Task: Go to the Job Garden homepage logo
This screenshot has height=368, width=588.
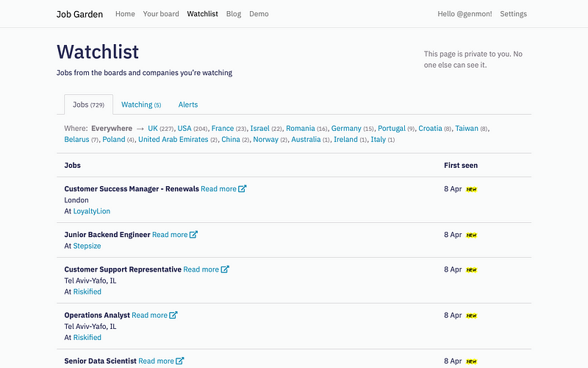Action: coord(79,14)
